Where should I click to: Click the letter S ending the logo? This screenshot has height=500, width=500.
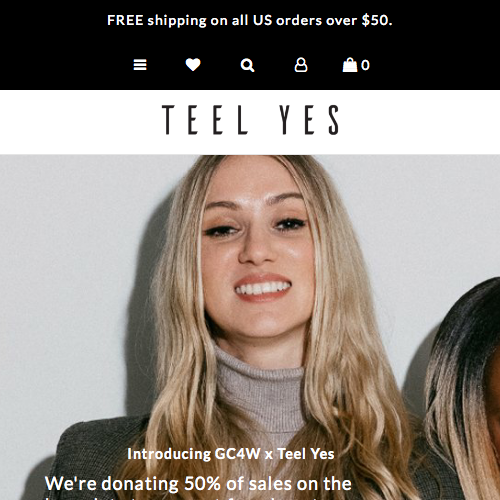coord(334,120)
